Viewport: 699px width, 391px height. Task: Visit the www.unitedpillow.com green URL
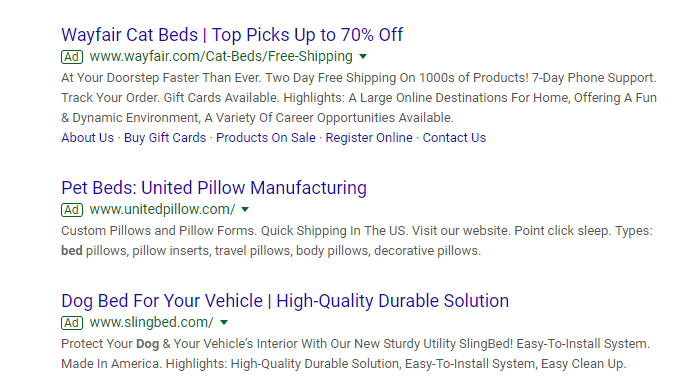pos(162,210)
